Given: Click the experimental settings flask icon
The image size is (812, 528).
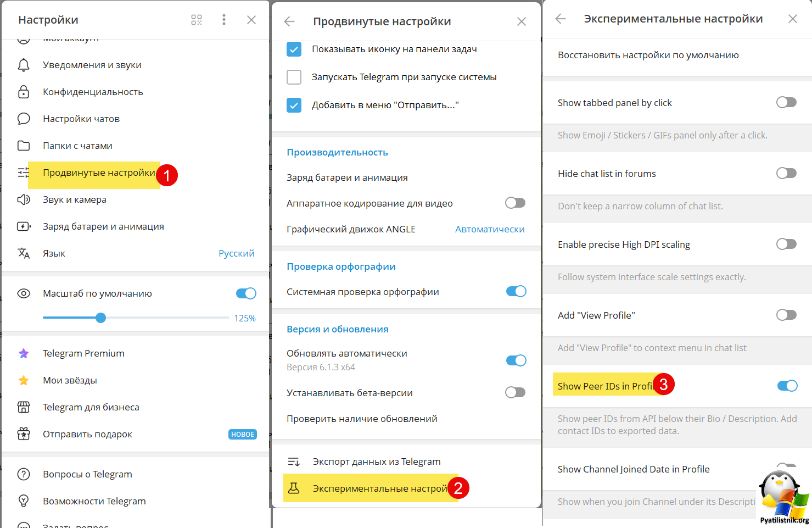Looking at the screenshot, I should 294,488.
